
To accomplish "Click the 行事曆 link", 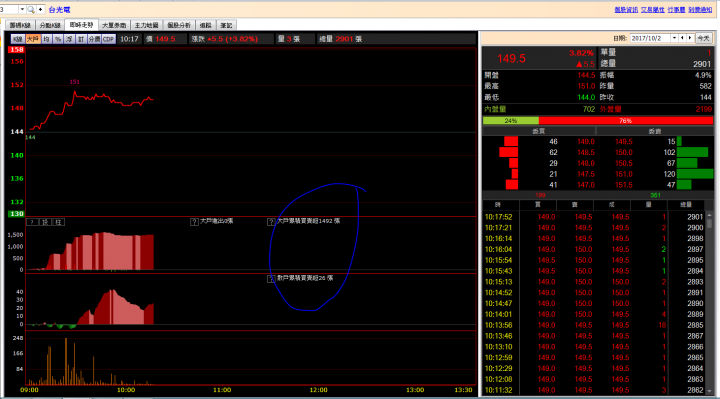I will click(x=676, y=10).
